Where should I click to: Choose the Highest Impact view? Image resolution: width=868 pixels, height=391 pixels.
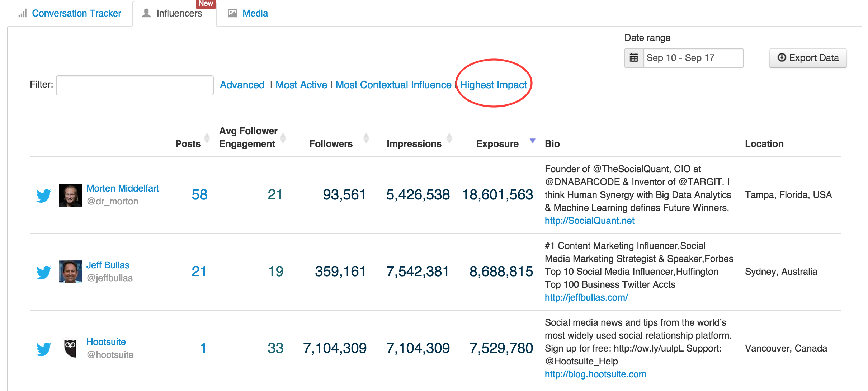pyautogui.click(x=493, y=85)
